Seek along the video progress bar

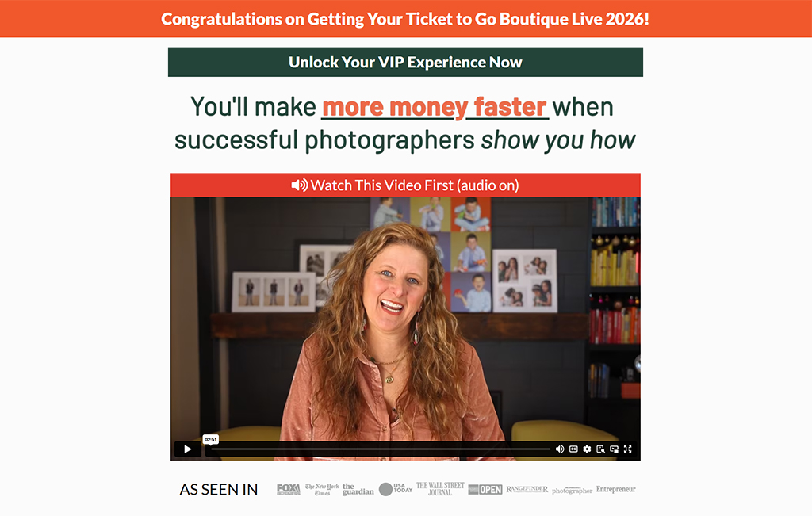pyautogui.click(x=381, y=449)
